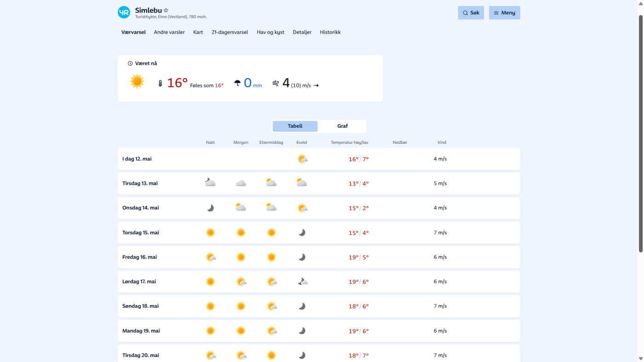Open the 21-dagersvarsel tab
The height and width of the screenshot is (362, 644).
pos(230,32)
